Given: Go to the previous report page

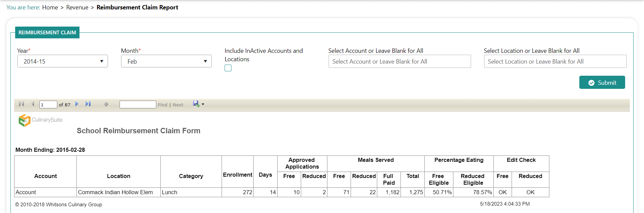Looking at the screenshot, I should tap(33, 104).
